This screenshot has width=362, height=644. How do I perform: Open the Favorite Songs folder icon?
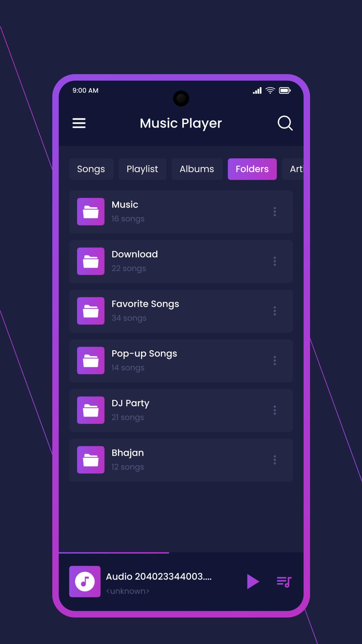(x=91, y=311)
